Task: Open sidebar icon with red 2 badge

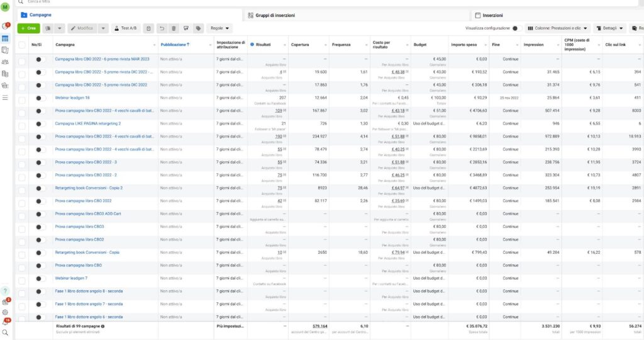Action: pyautogui.click(x=6, y=302)
